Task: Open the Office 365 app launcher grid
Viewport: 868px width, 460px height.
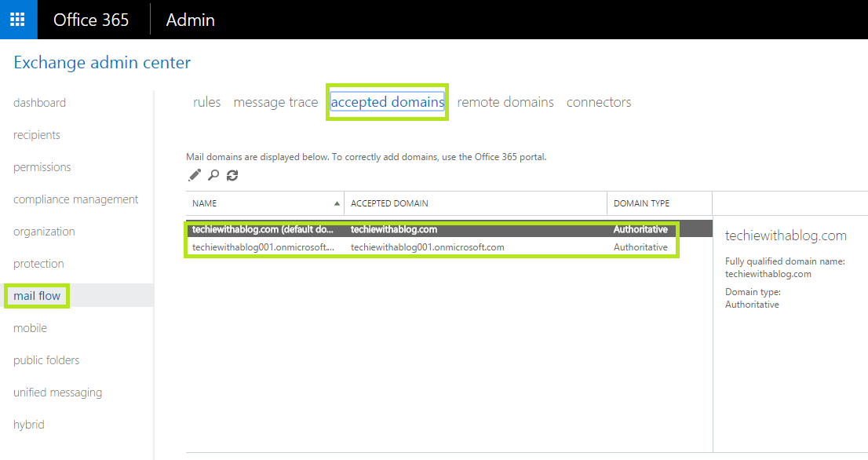Action: coord(18,20)
